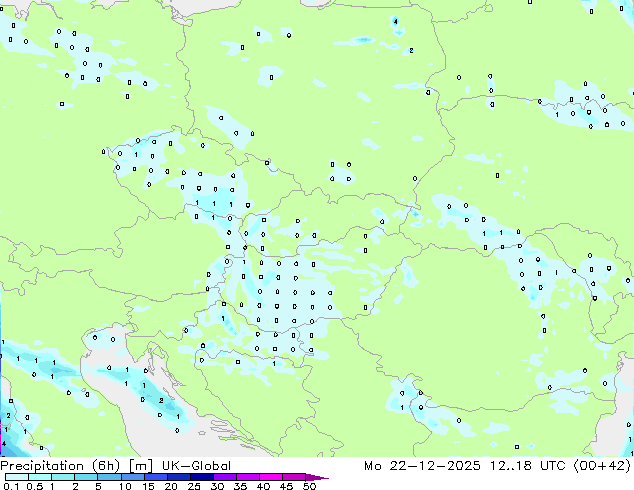Click the '50' legend scale label

(x=309, y=486)
